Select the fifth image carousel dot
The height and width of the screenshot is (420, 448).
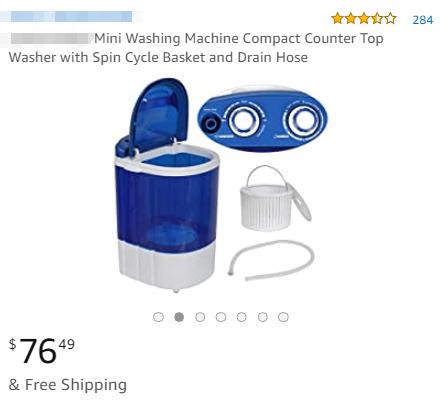(242, 317)
